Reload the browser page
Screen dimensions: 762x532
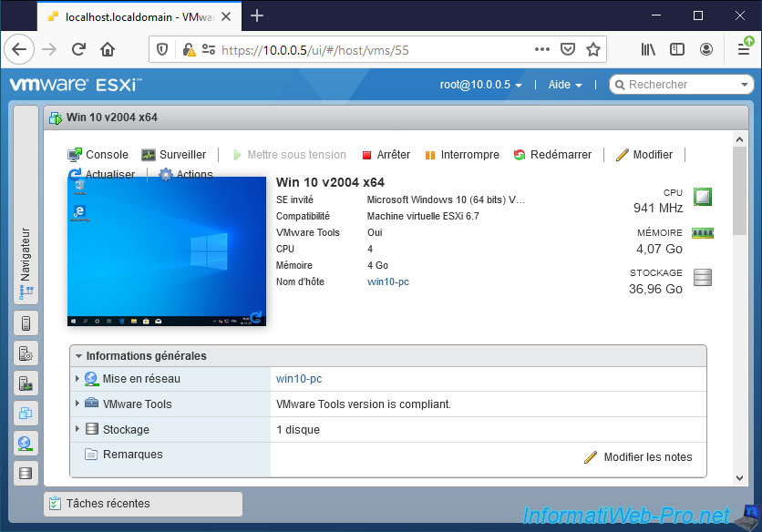78,49
